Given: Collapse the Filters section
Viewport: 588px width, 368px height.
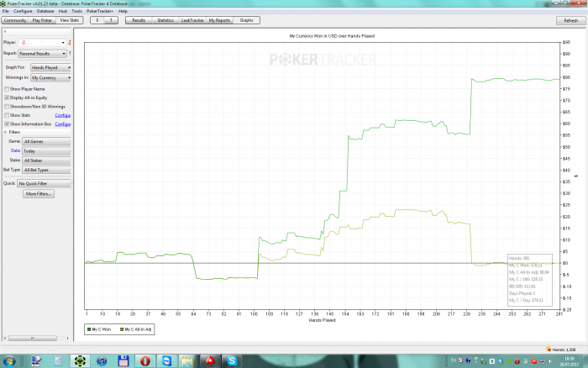Looking at the screenshot, I should pyautogui.click(x=5, y=132).
